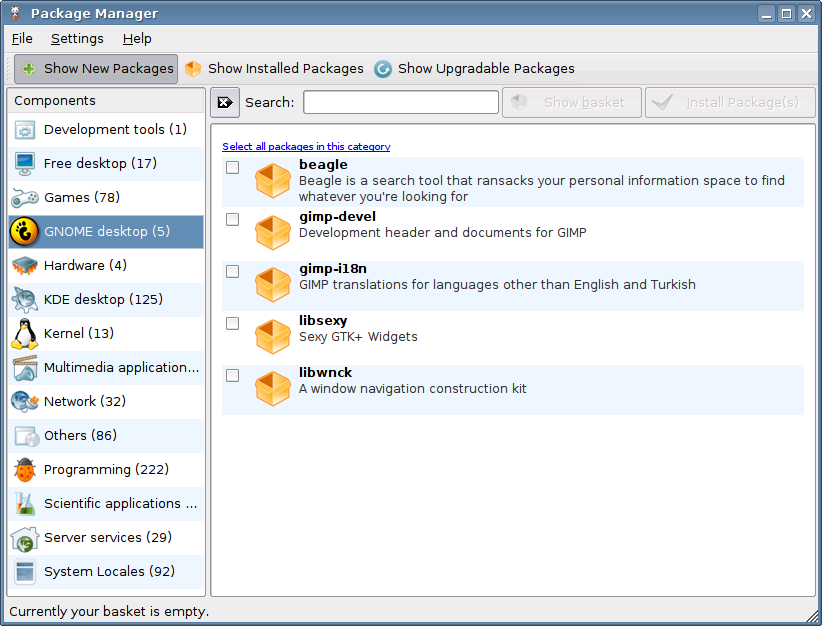Open the Help menu
This screenshot has height=626, width=822.
point(137,39)
